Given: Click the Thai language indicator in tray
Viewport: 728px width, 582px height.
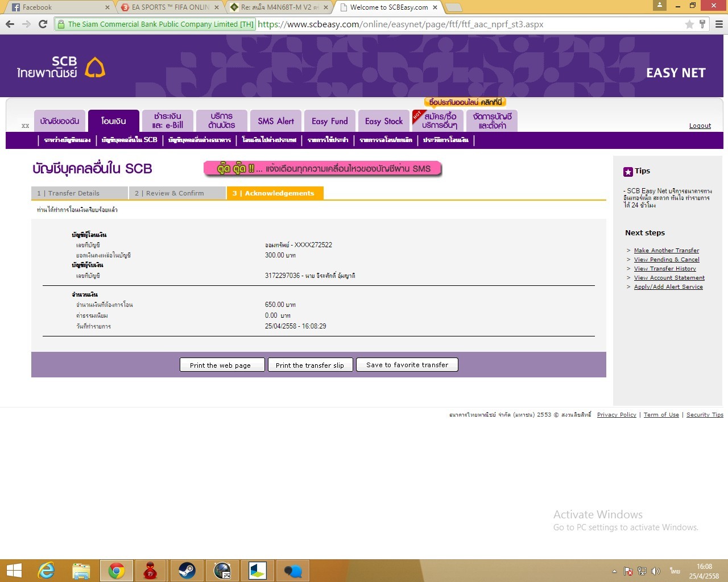Looking at the screenshot, I should [675, 571].
